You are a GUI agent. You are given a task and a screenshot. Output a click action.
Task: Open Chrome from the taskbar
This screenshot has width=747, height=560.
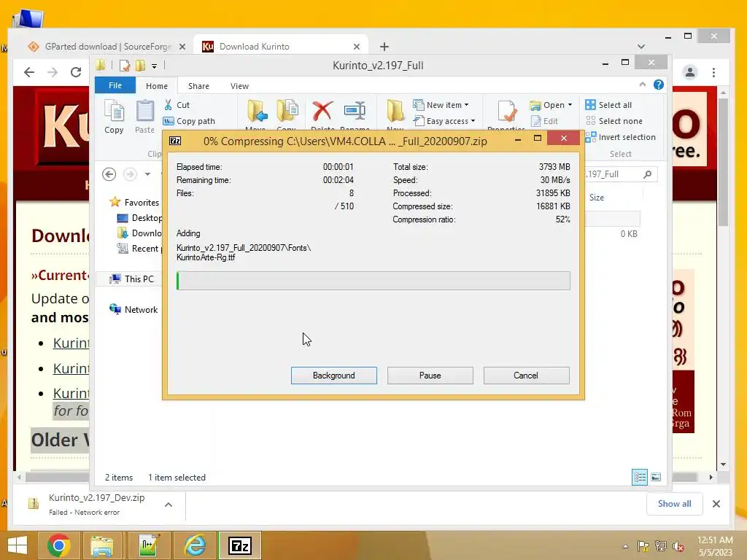click(x=59, y=545)
